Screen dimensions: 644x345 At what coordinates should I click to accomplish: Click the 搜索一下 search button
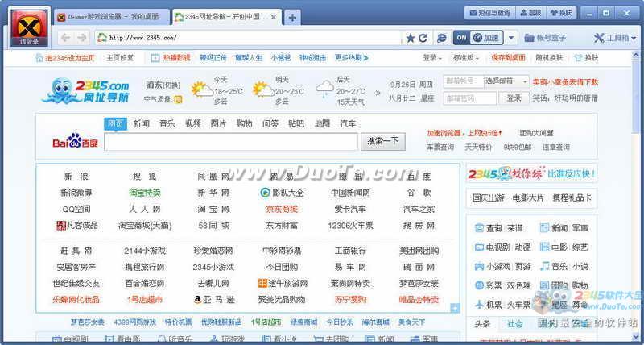tap(383, 141)
